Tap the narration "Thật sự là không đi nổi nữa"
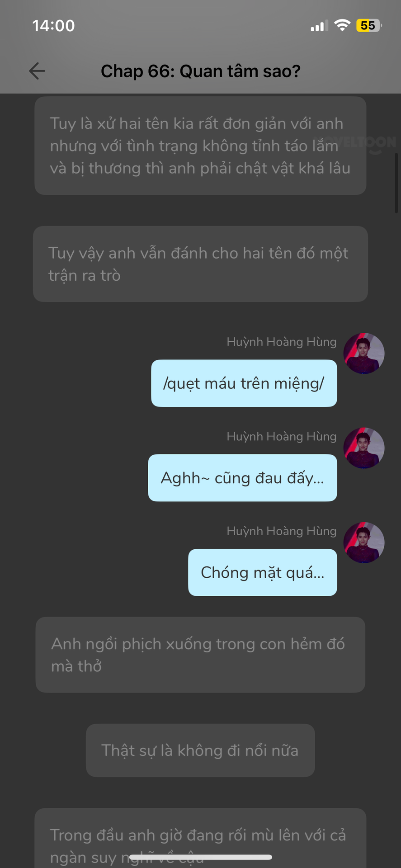This screenshot has width=401, height=868. [200, 750]
